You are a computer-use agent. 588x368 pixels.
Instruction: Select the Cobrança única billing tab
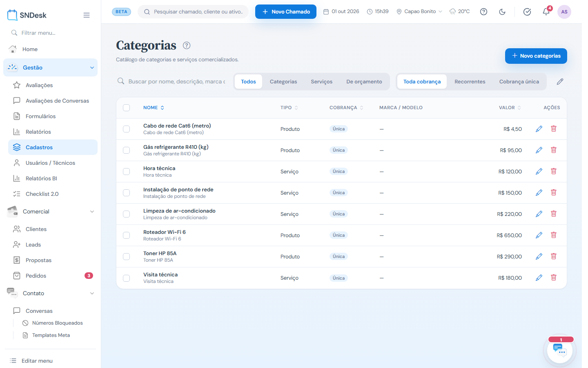519,82
